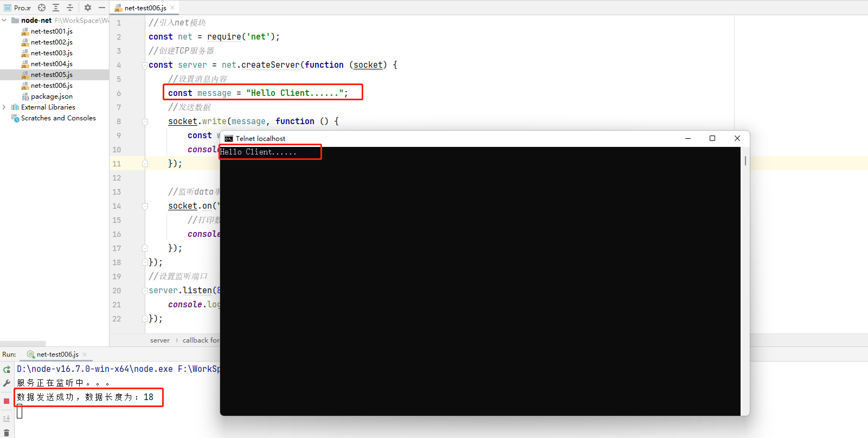Collapse the node-net project folder
The image size is (868, 438).
4,21
